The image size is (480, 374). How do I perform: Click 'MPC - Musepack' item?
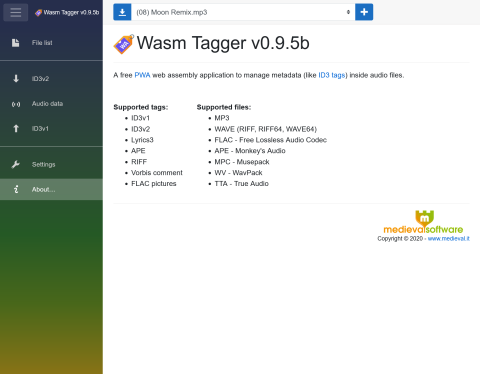point(242,162)
